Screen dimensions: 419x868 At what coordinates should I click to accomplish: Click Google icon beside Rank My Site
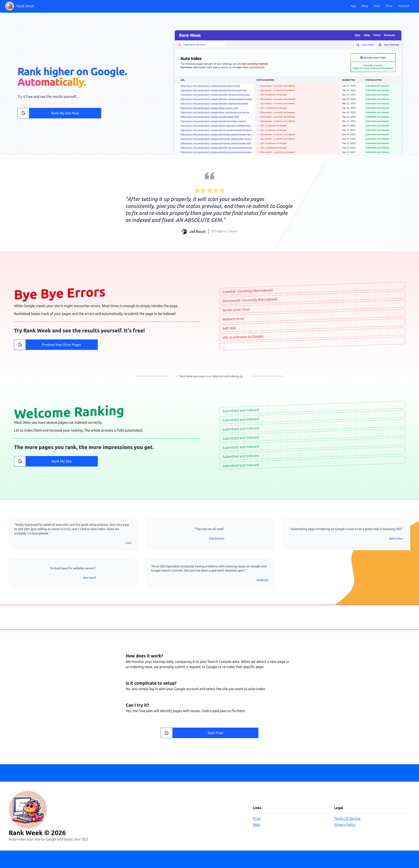[x=20, y=461]
